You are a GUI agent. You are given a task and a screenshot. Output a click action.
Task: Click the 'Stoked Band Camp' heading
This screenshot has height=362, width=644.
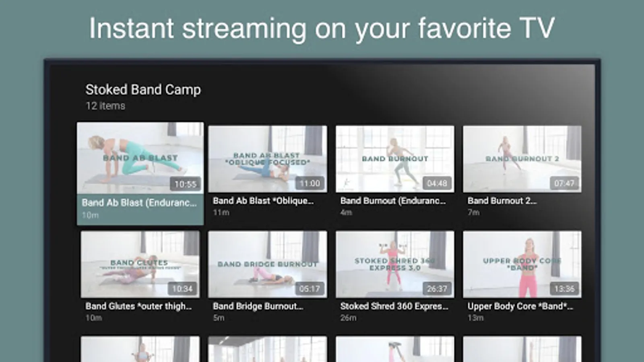point(143,90)
